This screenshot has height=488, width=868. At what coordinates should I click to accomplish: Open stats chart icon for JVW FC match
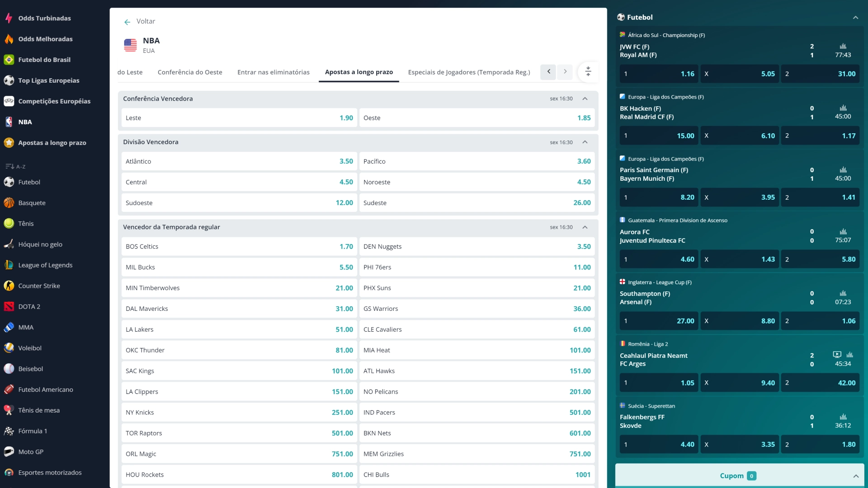843,46
